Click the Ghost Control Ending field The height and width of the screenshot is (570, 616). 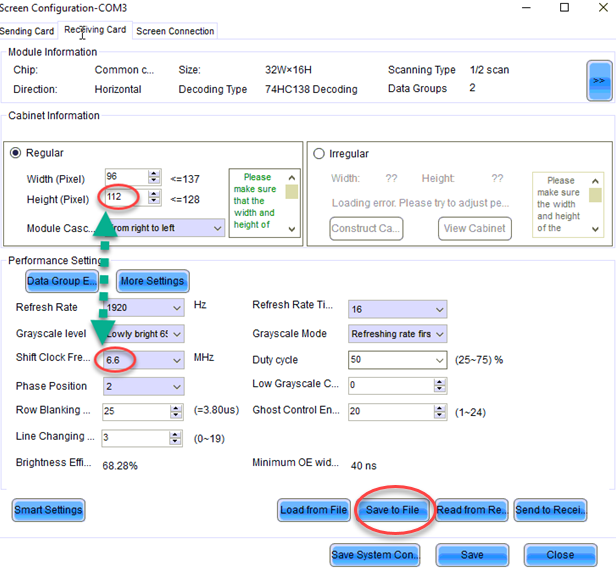391,412
